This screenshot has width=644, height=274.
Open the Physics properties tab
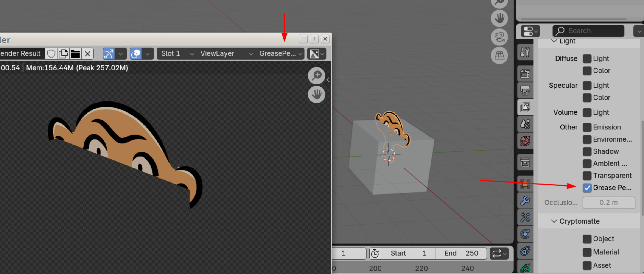click(525, 234)
